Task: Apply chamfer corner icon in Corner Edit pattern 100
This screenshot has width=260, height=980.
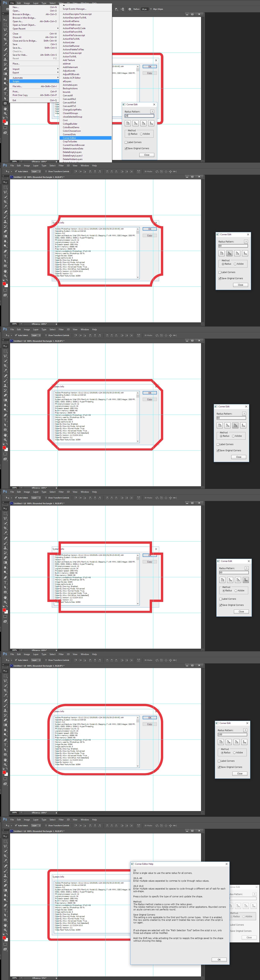Action: pyautogui.click(x=236, y=742)
